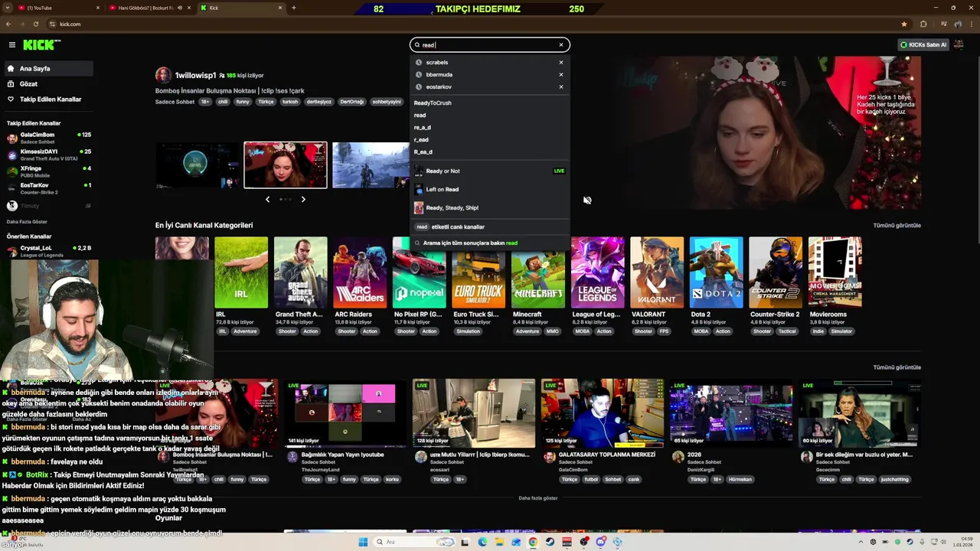Bookmark this page with the star icon
The width and height of the screenshot is (980, 551).
tap(904, 24)
